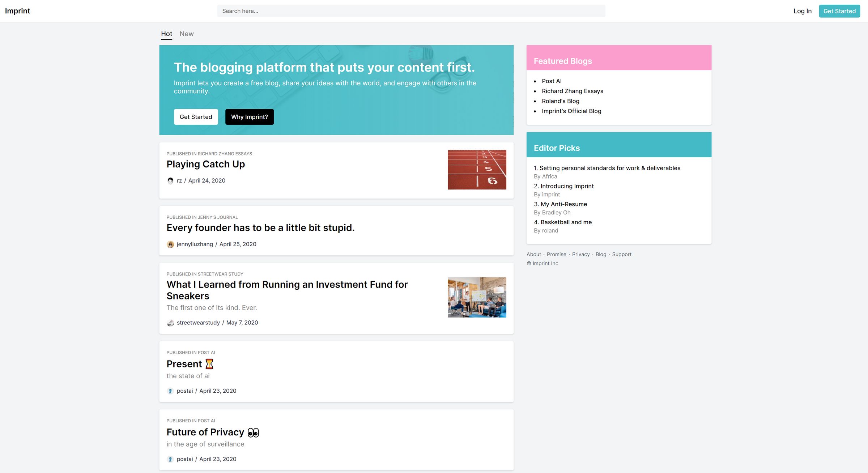Open the Richard Zhang Essays featured blog
868x473 pixels.
pos(573,91)
